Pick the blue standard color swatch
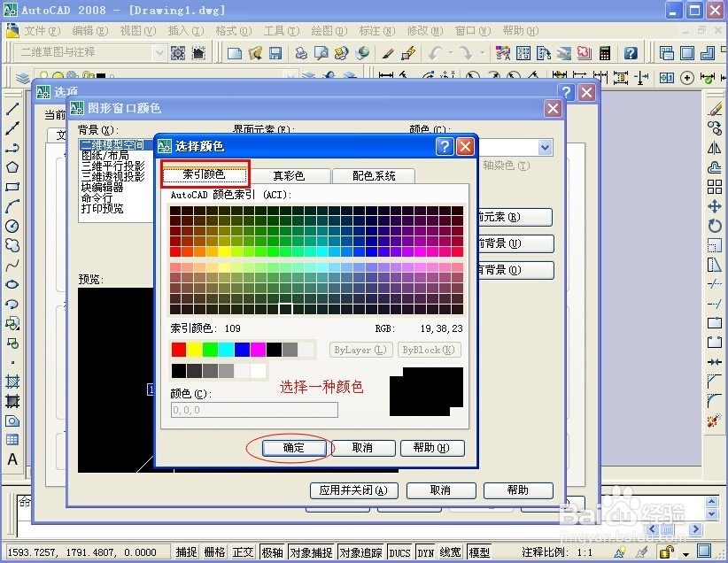This screenshot has width=728, height=563. [x=242, y=350]
